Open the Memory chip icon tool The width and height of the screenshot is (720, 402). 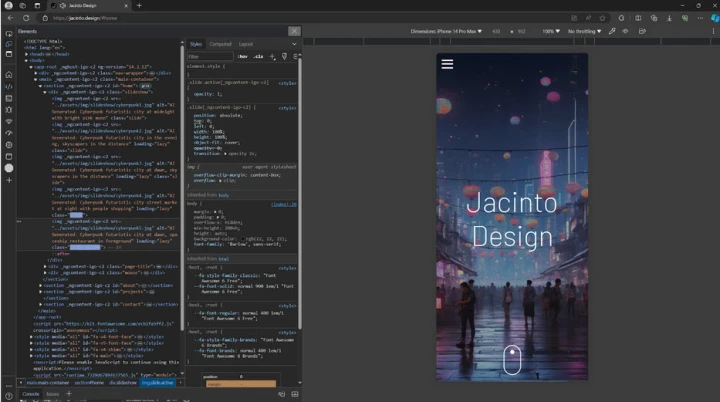pyautogui.click(x=9, y=145)
